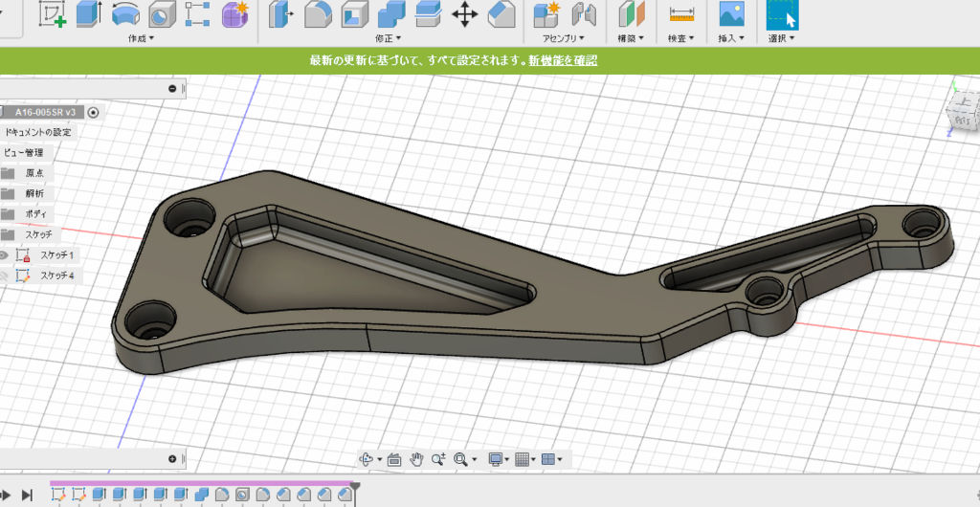Click the timeline end position marker

354,487
